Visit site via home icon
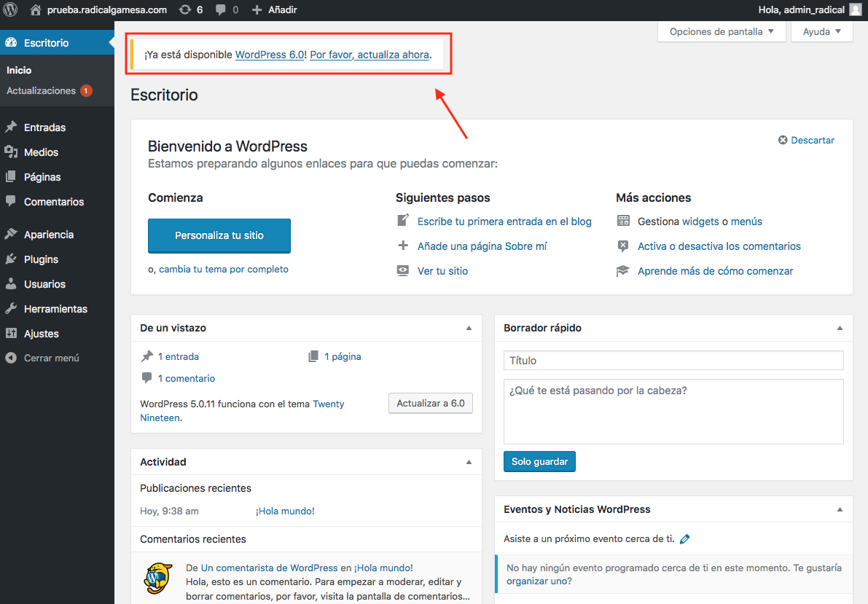Image resolution: width=868 pixels, height=604 pixels. tap(36, 9)
